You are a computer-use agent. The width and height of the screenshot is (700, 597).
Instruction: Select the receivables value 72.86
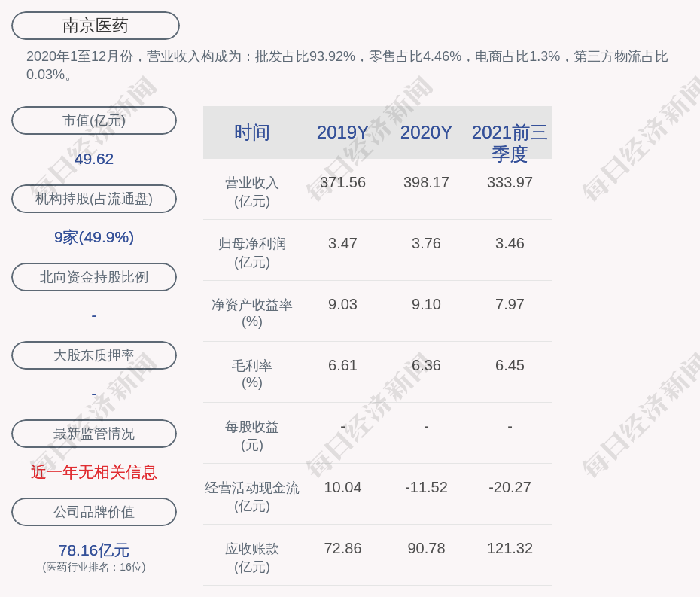click(x=342, y=548)
